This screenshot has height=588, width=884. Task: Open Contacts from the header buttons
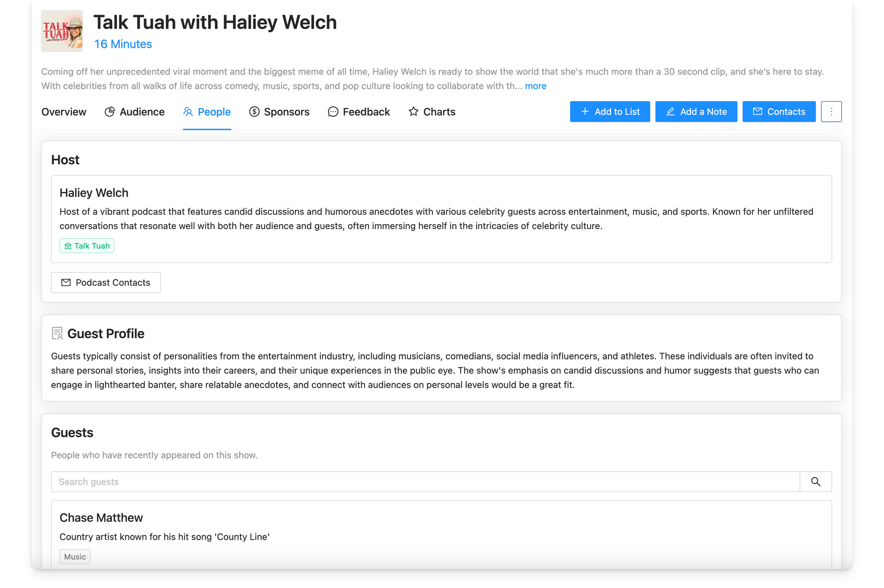click(x=778, y=112)
